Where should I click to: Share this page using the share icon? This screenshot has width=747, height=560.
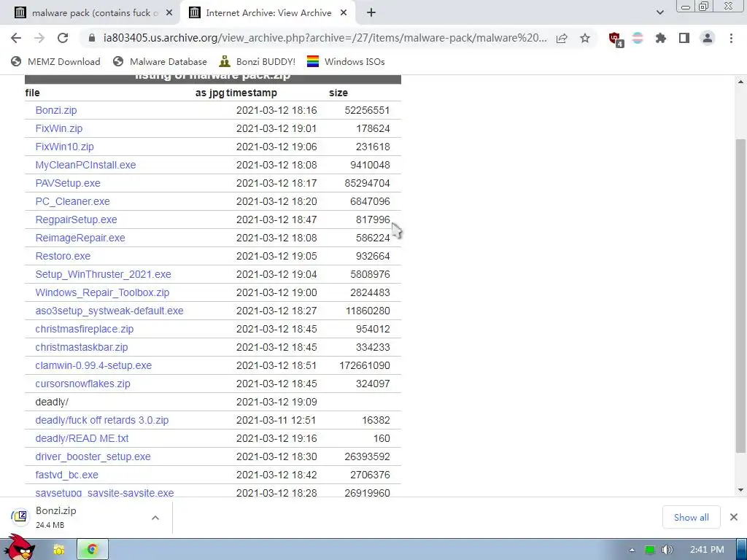[x=562, y=38]
